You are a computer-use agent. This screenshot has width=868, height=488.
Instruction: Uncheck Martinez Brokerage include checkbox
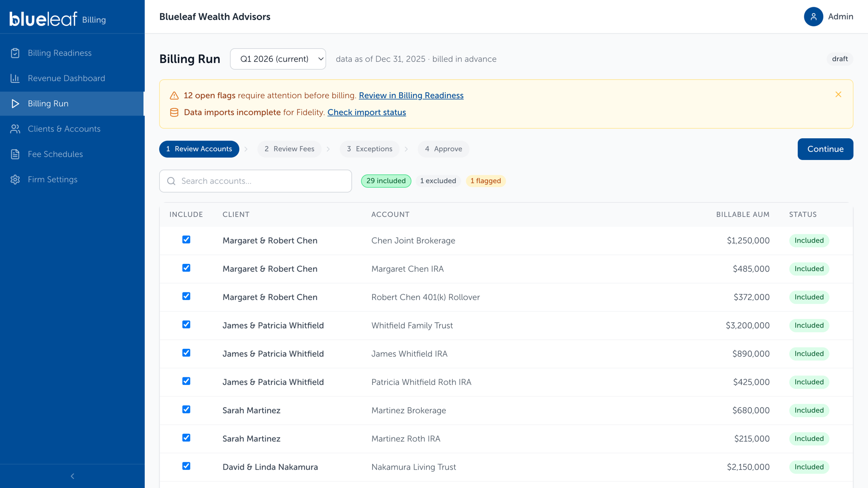[x=186, y=409]
